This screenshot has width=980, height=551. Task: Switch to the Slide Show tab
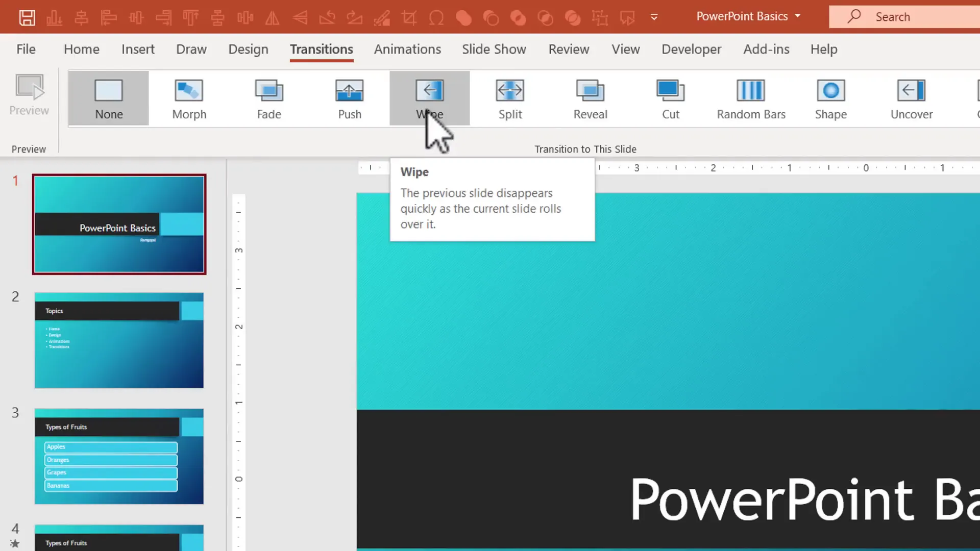(x=494, y=49)
